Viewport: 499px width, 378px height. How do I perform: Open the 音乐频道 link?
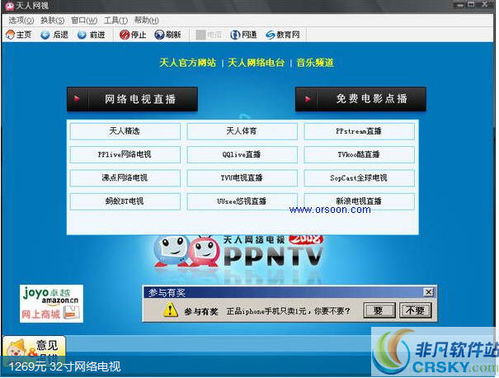point(315,63)
